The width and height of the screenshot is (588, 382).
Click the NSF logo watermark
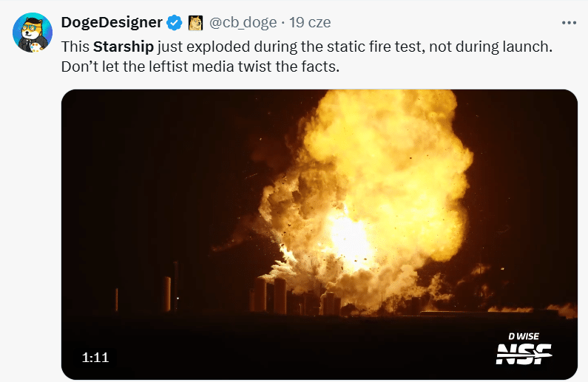coord(524,355)
